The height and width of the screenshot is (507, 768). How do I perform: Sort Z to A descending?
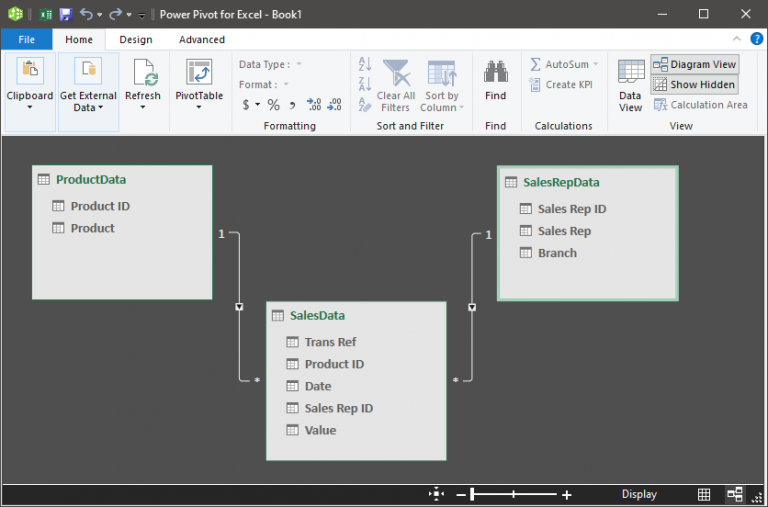coord(365,84)
